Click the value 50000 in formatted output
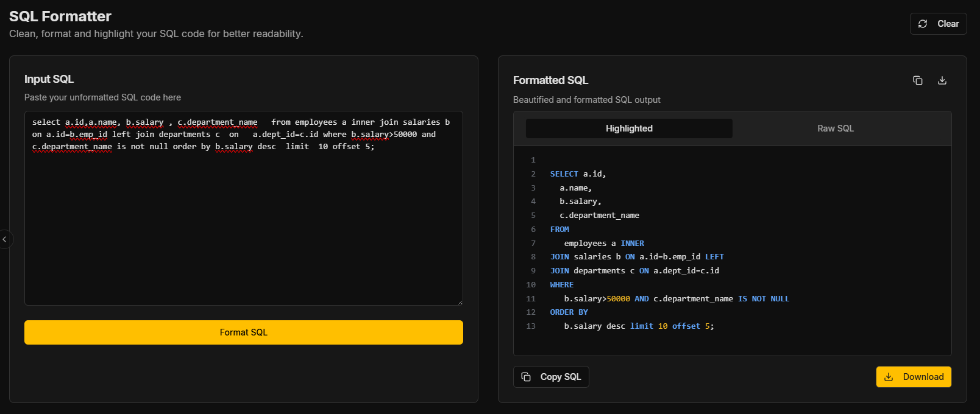 pyautogui.click(x=618, y=299)
